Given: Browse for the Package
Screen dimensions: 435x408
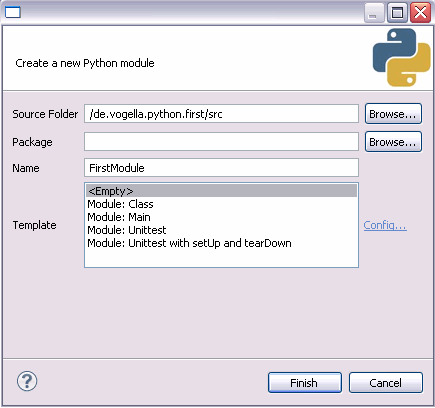Looking at the screenshot, I should click(393, 142).
